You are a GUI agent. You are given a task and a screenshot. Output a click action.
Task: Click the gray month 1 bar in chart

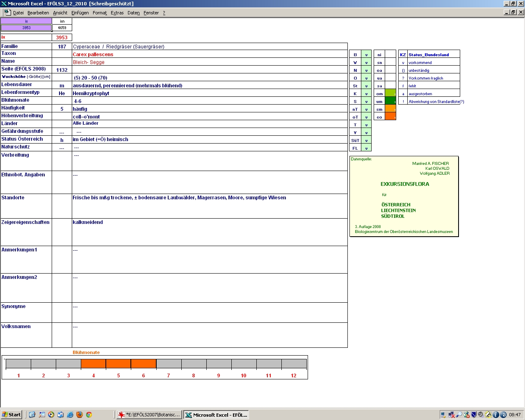(18, 363)
